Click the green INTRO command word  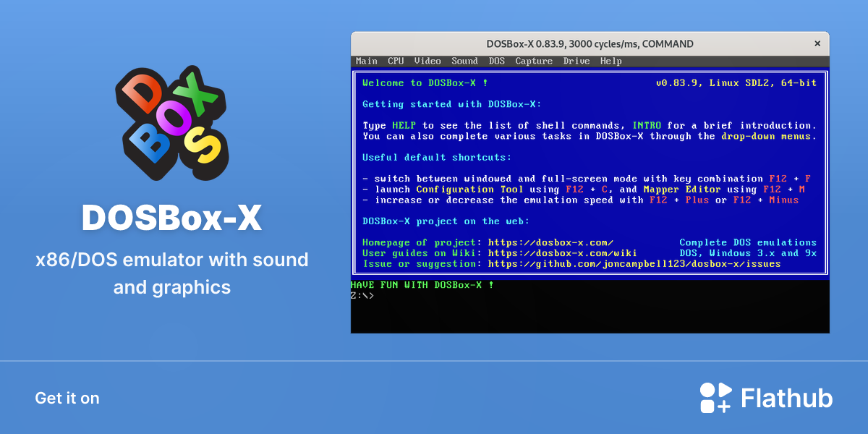pyautogui.click(x=647, y=125)
